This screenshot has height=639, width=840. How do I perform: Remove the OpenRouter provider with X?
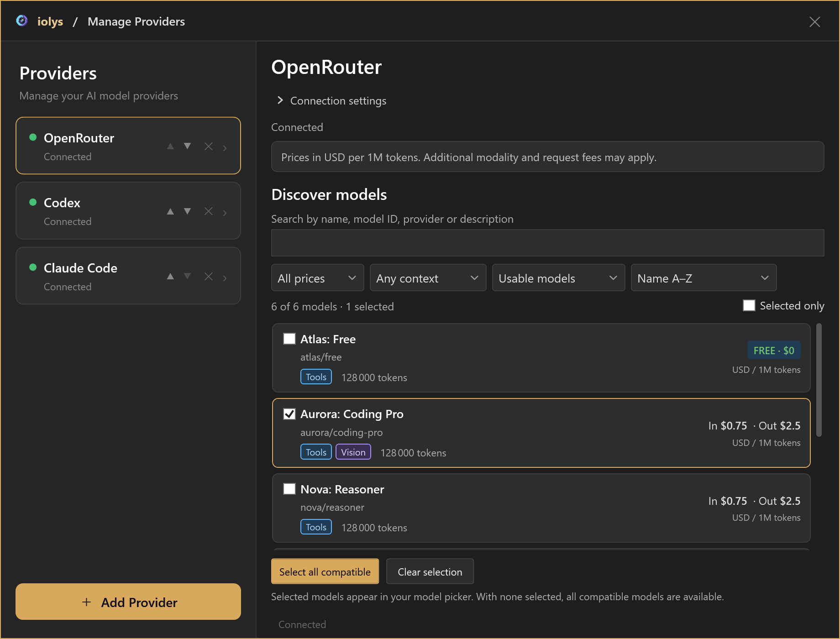click(209, 146)
